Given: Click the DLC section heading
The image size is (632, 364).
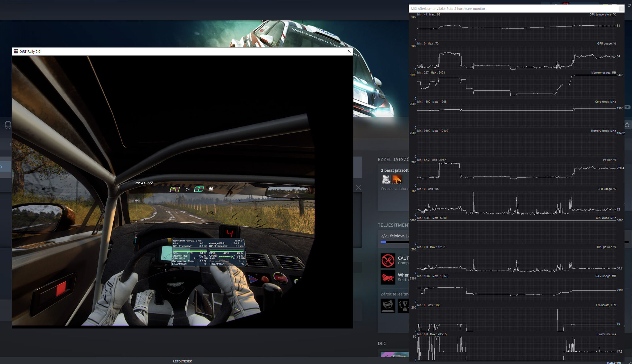Looking at the screenshot, I should 382,343.
